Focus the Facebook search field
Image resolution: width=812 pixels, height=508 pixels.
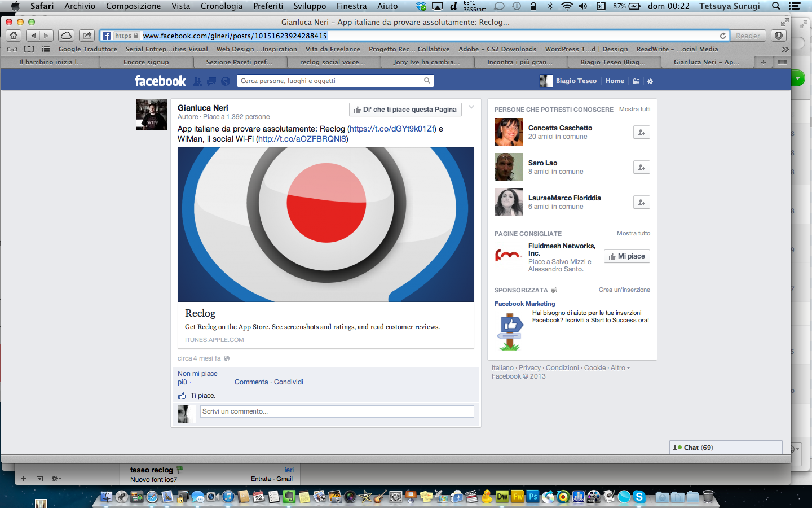(x=329, y=81)
